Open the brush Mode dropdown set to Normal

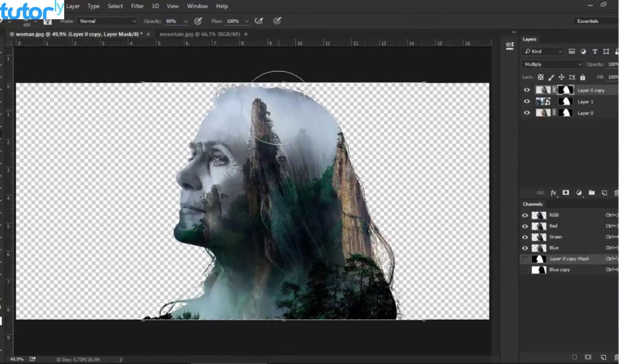107,22
